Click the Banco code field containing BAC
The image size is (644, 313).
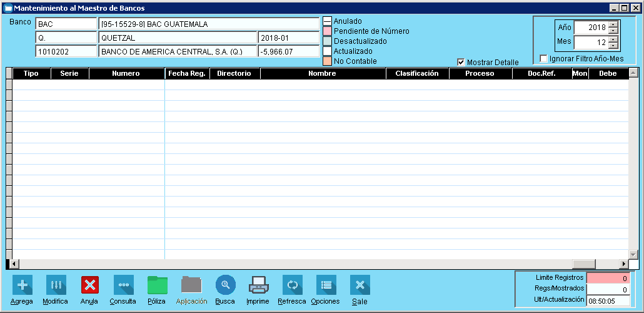point(66,24)
